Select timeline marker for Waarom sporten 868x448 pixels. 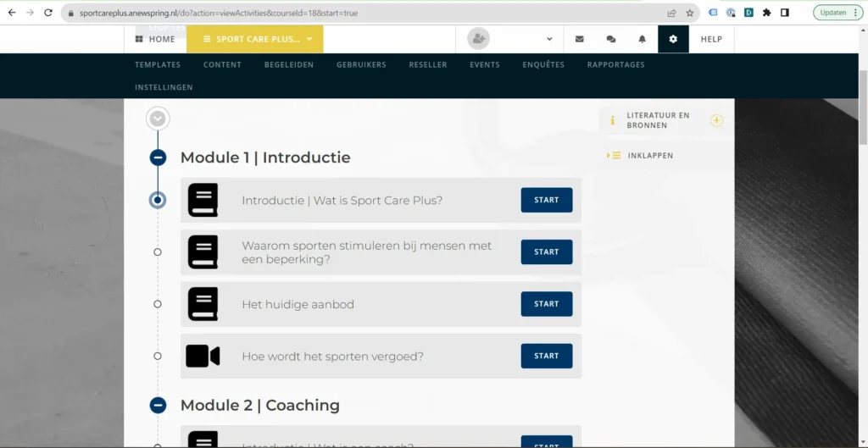158,252
